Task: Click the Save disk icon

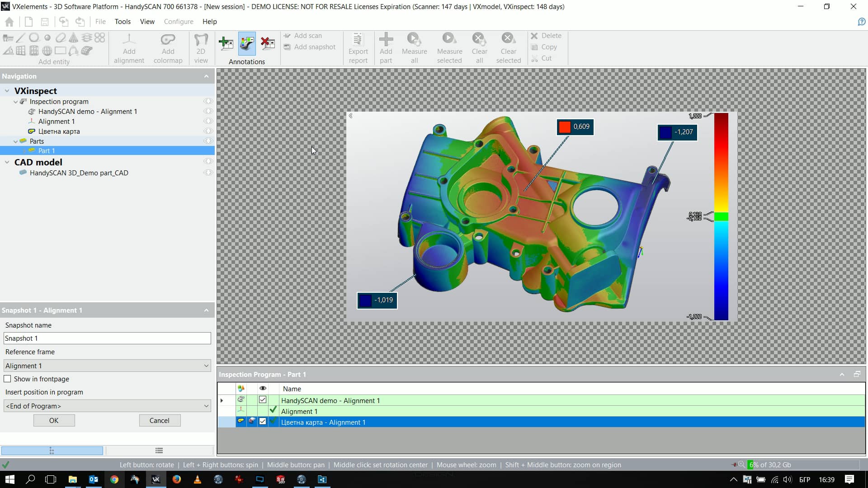Action: [45, 22]
